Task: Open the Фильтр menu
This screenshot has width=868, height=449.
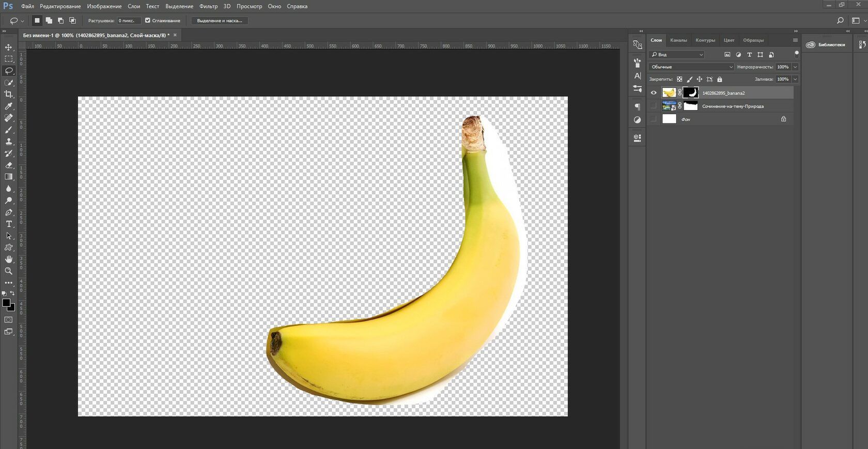Action: click(x=209, y=6)
